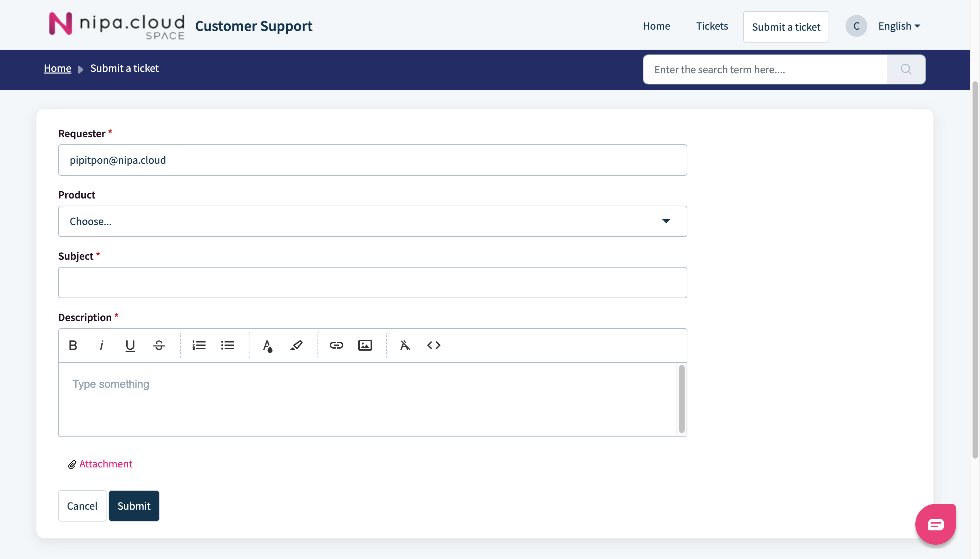Insert an image into description
The image size is (980, 559).
point(365,345)
